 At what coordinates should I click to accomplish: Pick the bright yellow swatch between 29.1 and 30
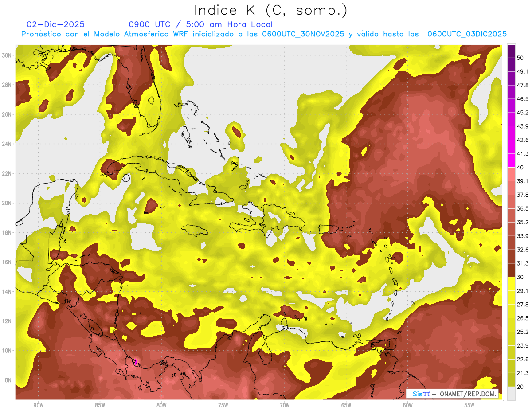point(511,284)
